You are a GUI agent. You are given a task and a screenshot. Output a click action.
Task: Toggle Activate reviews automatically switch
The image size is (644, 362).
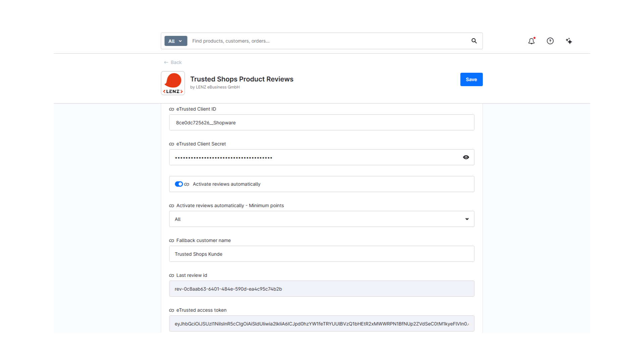click(x=179, y=184)
